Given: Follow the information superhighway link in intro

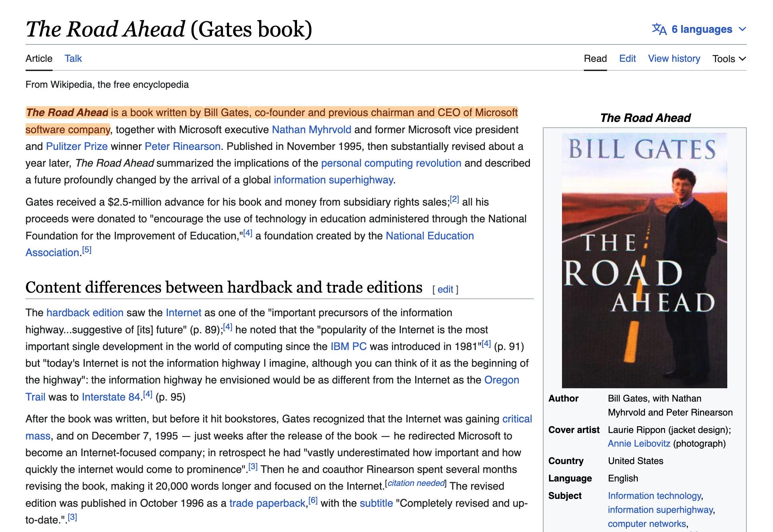Looking at the screenshot, I should [333, 180].
